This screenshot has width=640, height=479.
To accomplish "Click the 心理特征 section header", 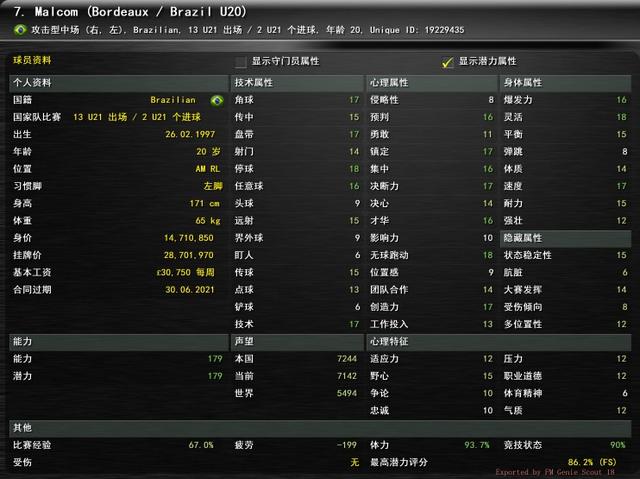I will (x=498, y=342).
